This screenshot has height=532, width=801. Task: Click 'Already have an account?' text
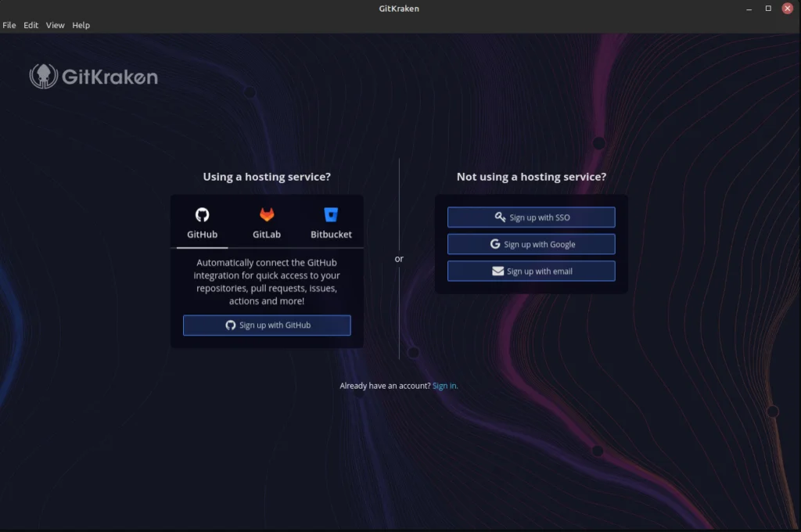(385, 386)
